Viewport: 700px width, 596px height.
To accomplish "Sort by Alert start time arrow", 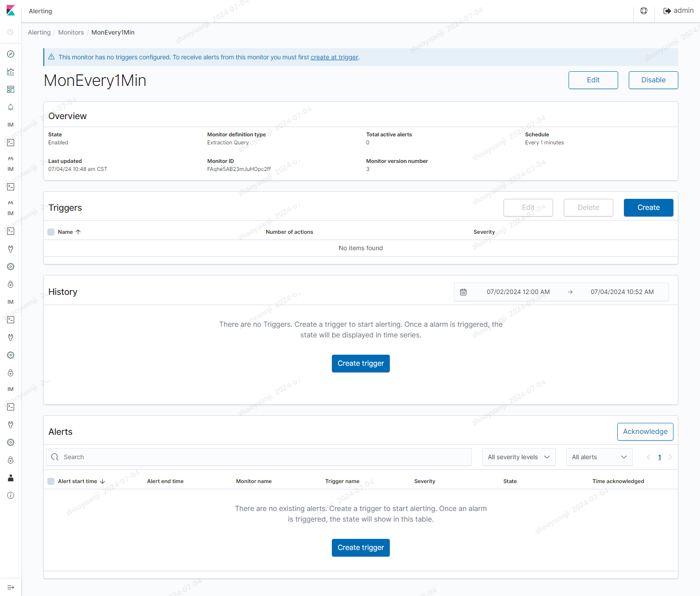I will click(103, 481).
